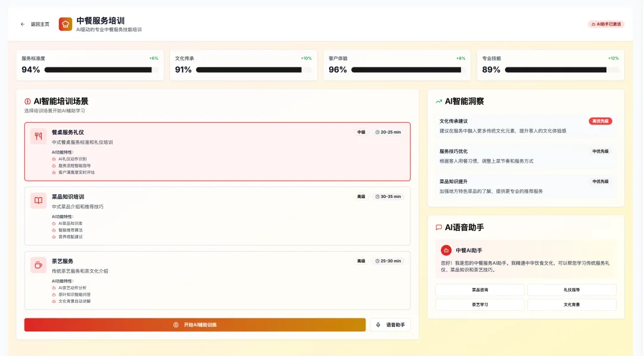Click the back arrow beside 返回主页
Screen dimensions: 644x356
click(x=23, y=24)
